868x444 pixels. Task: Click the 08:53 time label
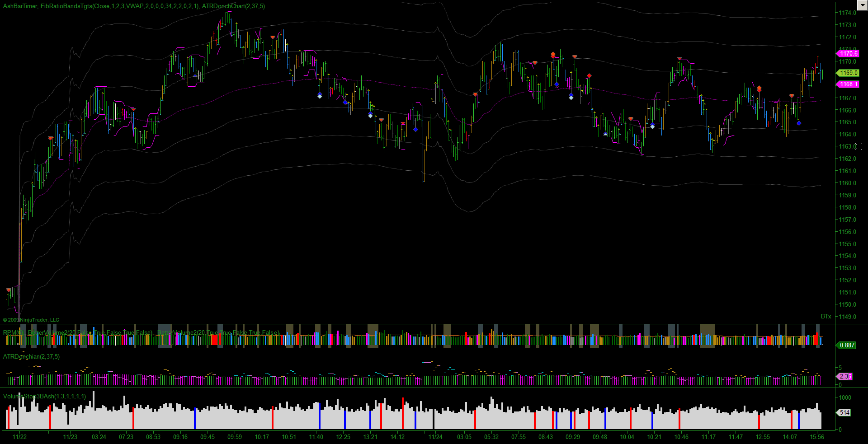[153, 437]
